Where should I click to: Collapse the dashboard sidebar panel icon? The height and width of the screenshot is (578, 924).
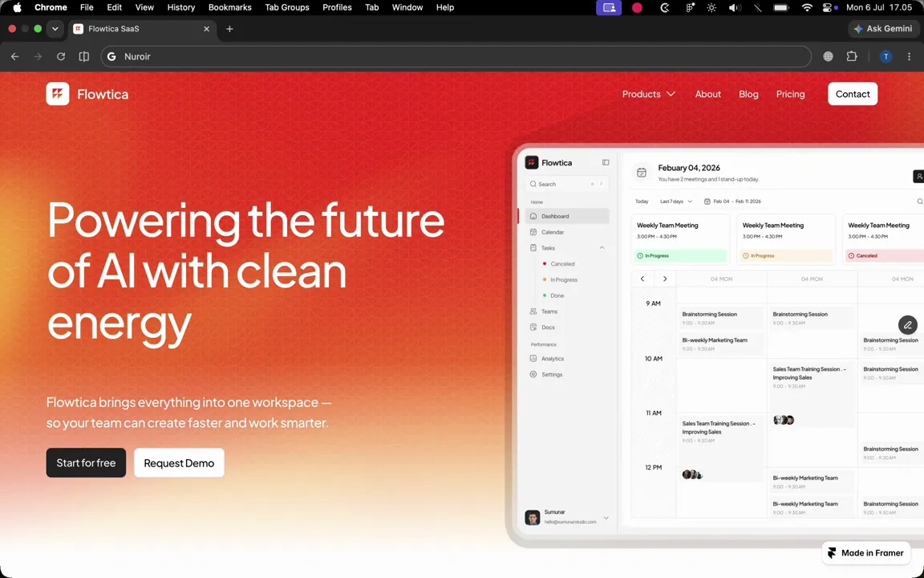point(606,162)
